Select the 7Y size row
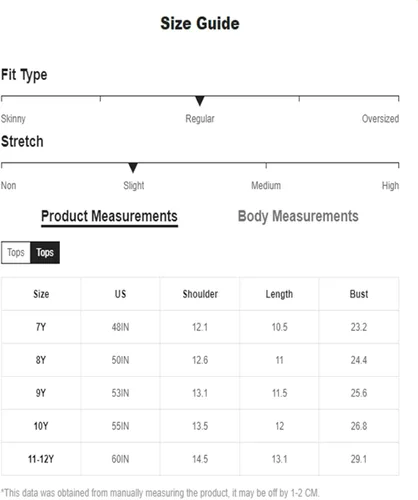Viewport: 418px width, 500px height. tap(200, 327)
